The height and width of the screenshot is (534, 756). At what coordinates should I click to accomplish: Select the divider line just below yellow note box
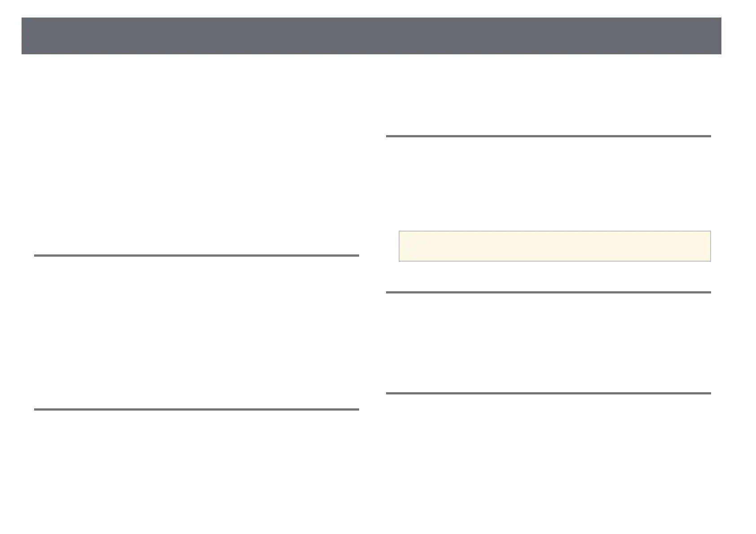pos(549,292)
